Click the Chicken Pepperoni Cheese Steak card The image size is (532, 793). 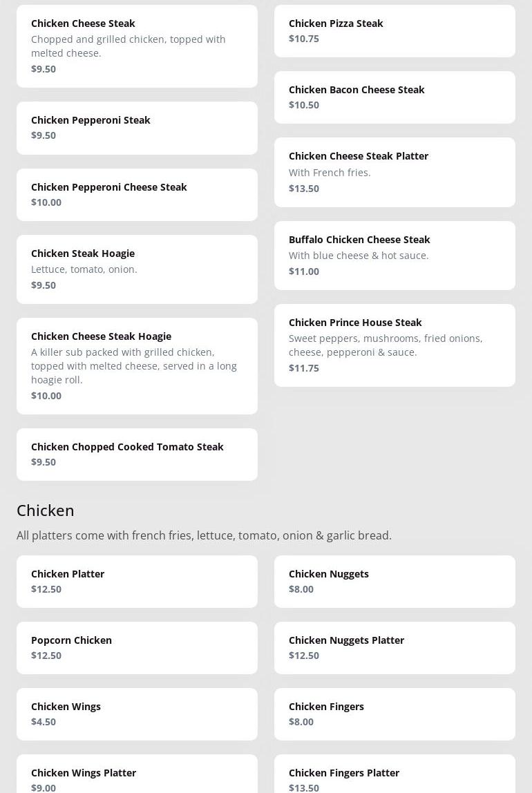(137, 195)
